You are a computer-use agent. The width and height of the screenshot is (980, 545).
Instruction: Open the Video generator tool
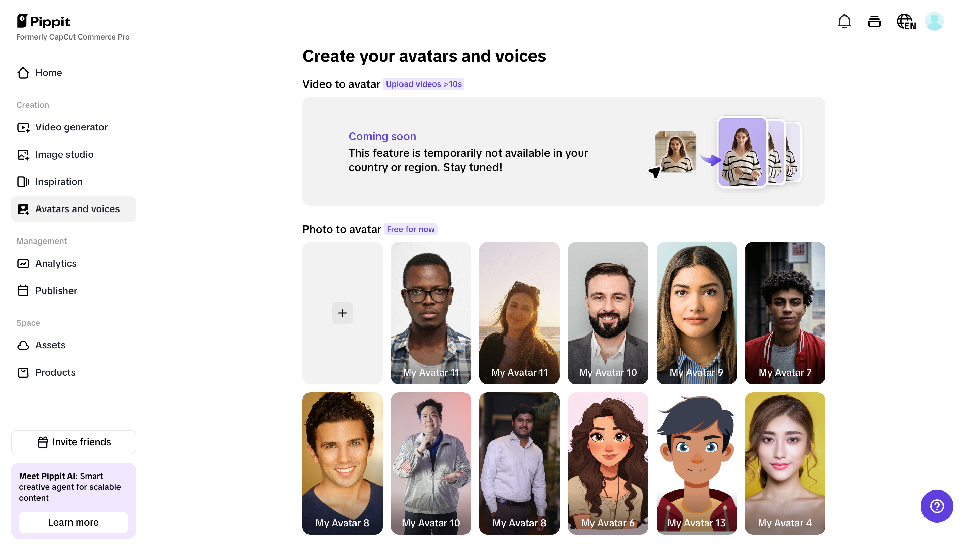71,127
